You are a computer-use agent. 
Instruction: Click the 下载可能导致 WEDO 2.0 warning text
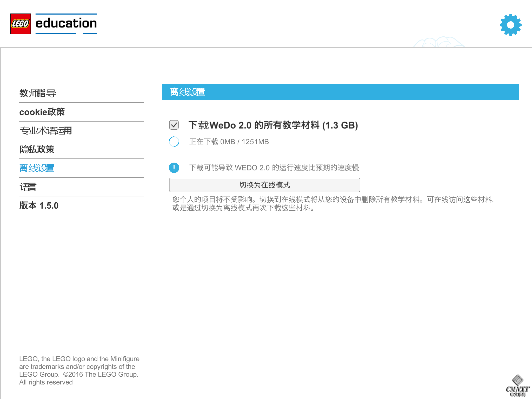coord(274,168)
